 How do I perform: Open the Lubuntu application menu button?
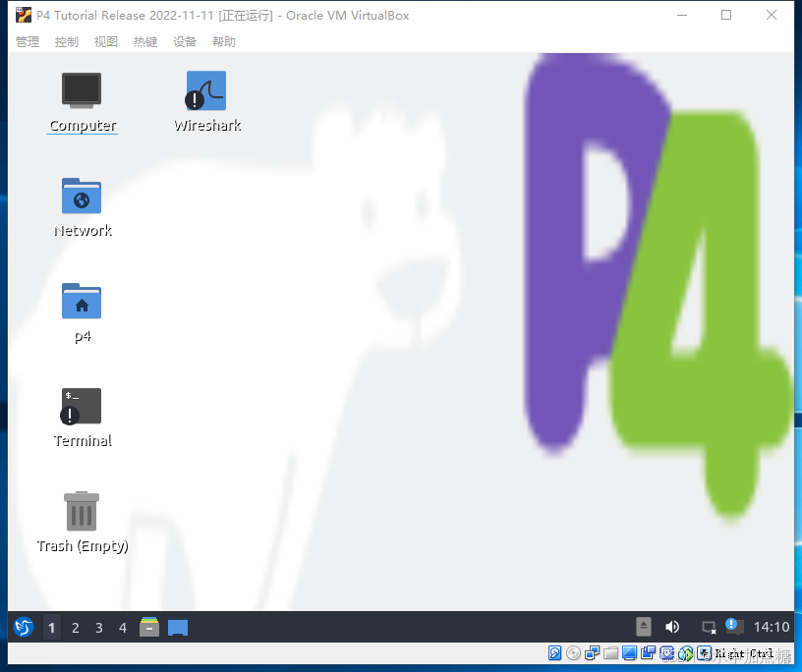point(24,627)
